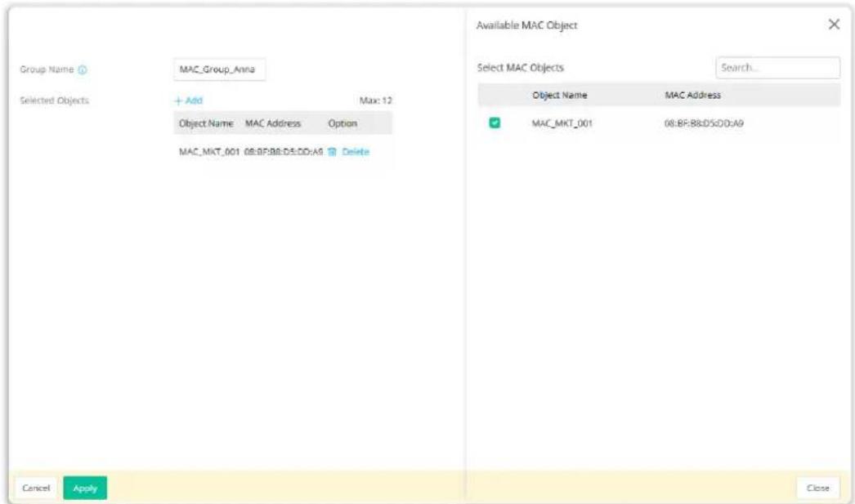Screen dimensions: 855x504
Task: Click the trash icon beside Delete
Action: (332, 151)
